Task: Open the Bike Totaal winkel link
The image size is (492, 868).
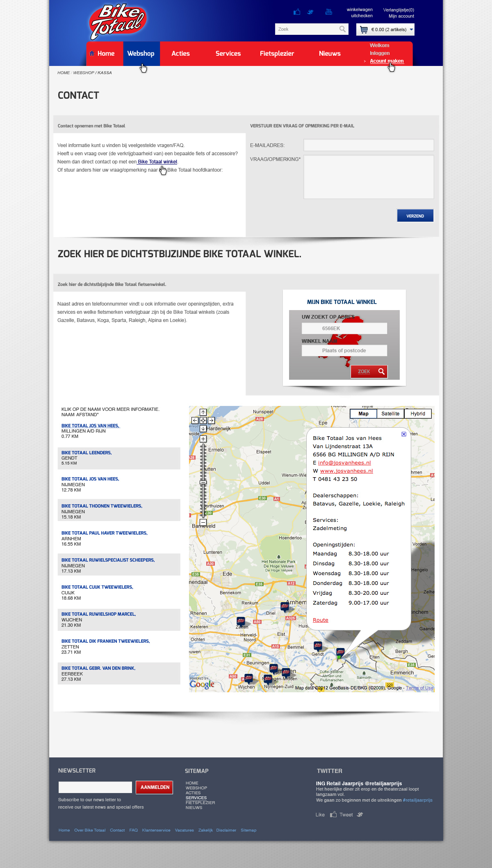Action: 157,162
